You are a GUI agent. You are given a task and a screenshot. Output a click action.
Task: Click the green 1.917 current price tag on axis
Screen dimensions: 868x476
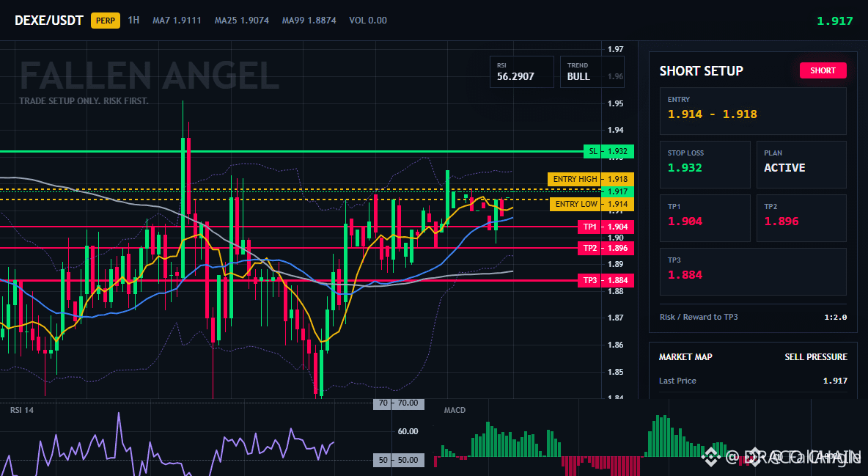(x=618, y=191)
